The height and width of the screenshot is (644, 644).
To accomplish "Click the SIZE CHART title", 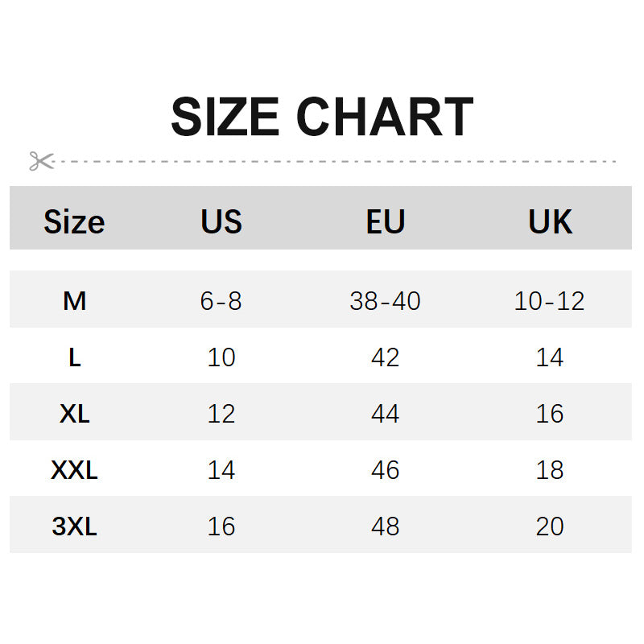I will (x=322, y=118).
